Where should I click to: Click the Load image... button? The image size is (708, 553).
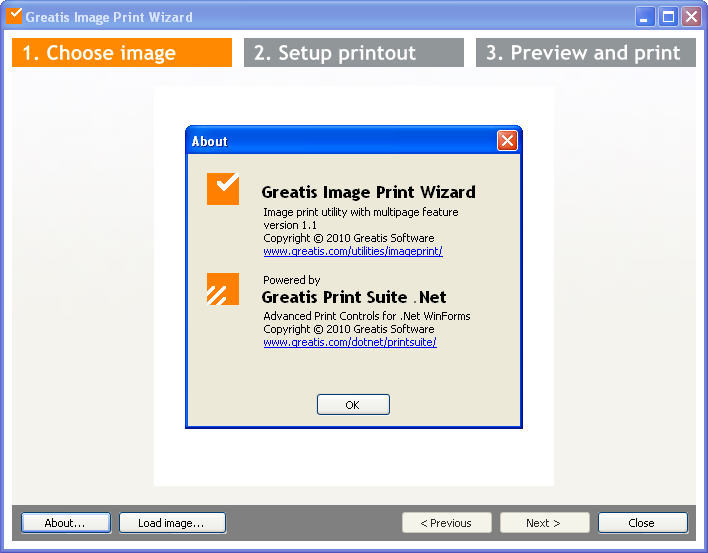tap(172, 523)
